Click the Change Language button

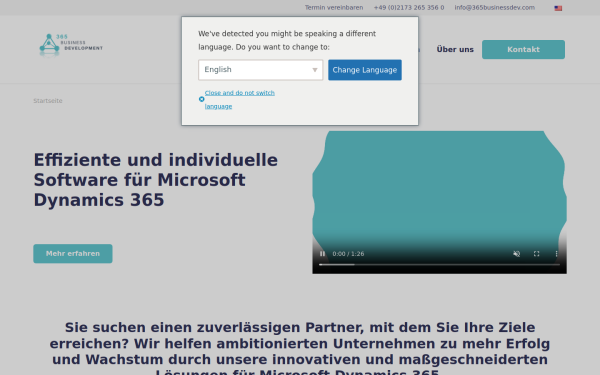(x=365, y=70)
